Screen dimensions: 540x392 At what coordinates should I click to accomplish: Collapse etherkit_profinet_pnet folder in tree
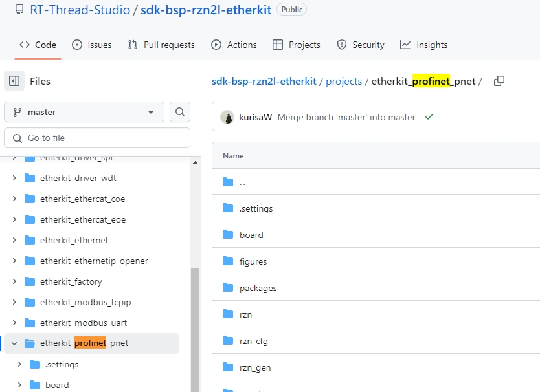14,343
